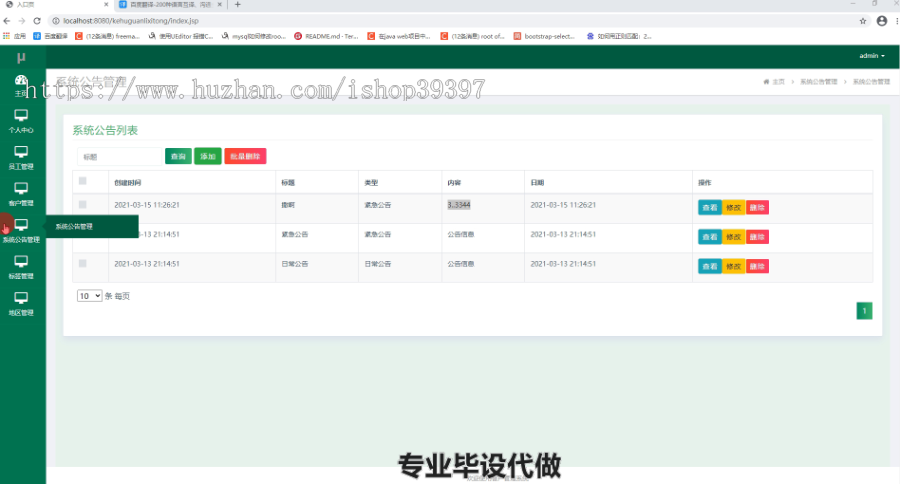Open the Chrome profile avatar icon
The image size is (900, 484).
(882, 21)
